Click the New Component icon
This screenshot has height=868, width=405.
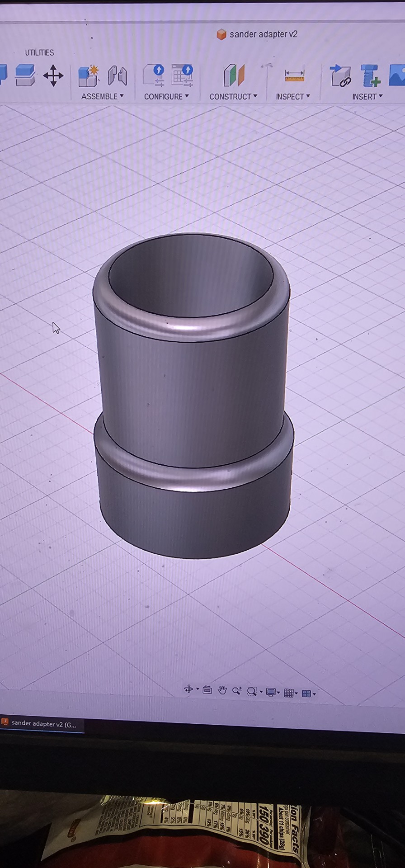[x=89, y=76]
